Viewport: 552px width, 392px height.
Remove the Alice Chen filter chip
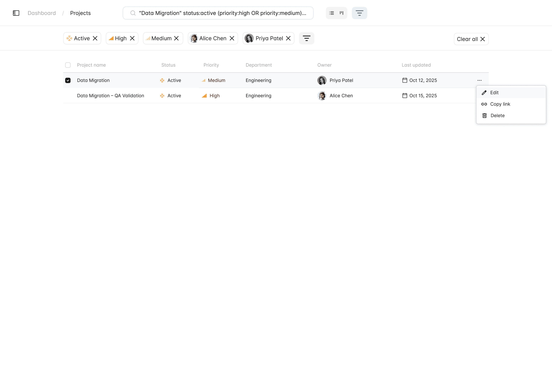[x=232, y=38]
